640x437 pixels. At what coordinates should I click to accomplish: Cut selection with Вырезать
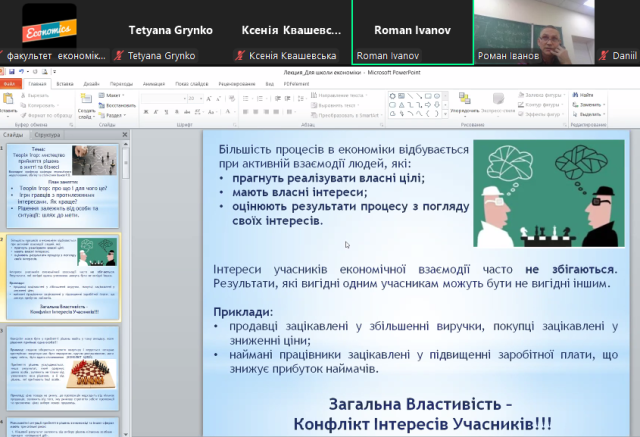point(36,95)
